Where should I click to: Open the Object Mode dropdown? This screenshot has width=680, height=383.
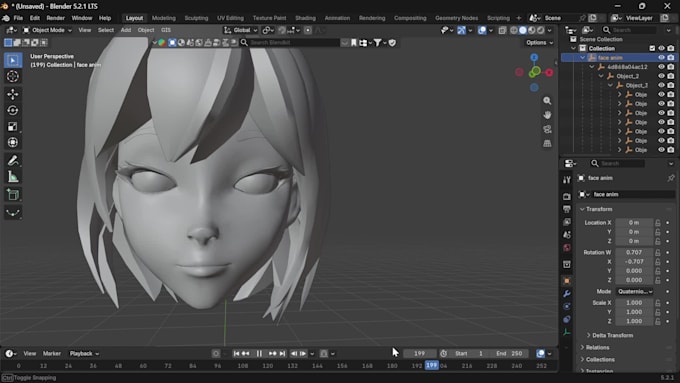(x=47, y=30)
